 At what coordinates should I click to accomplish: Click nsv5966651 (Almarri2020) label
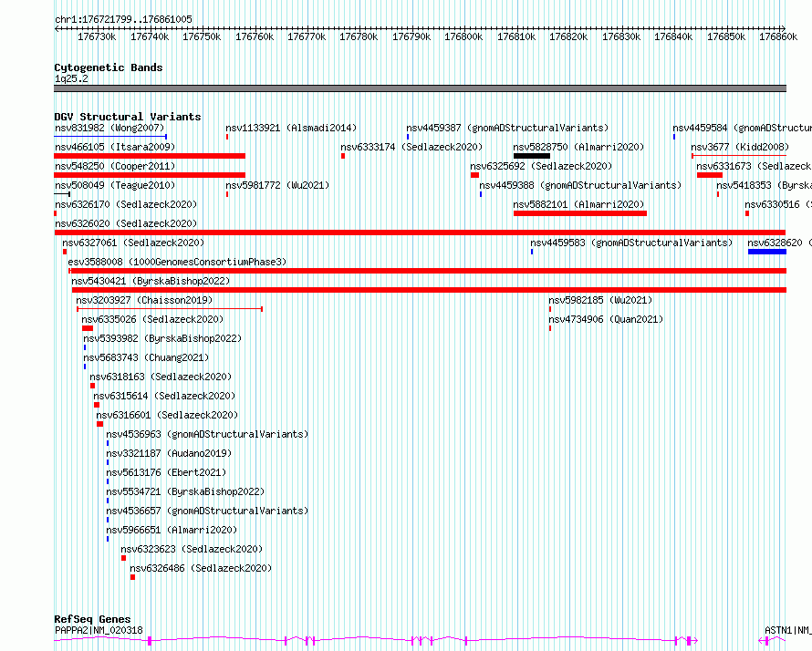click(x=172, y=530)
